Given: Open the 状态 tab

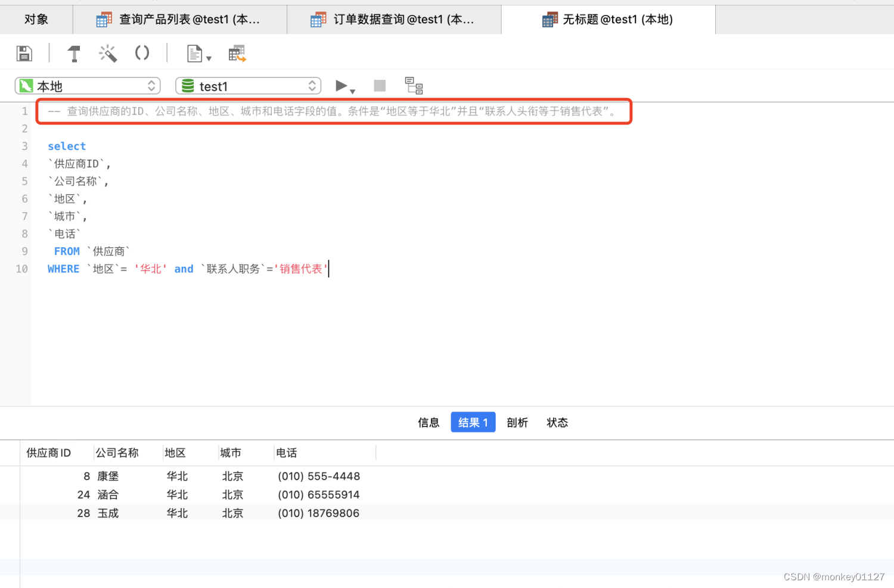Looking at the screenshot, I should 557,422.
